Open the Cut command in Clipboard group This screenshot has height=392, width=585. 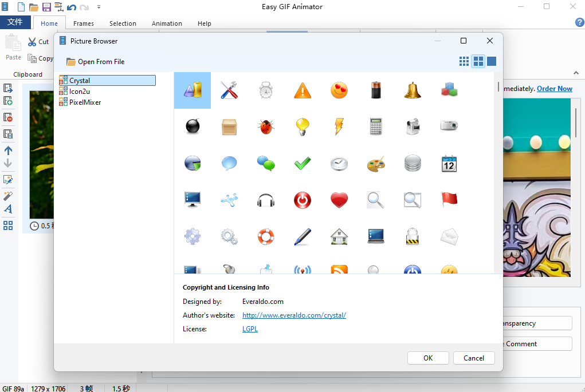[x=38, y=41]
